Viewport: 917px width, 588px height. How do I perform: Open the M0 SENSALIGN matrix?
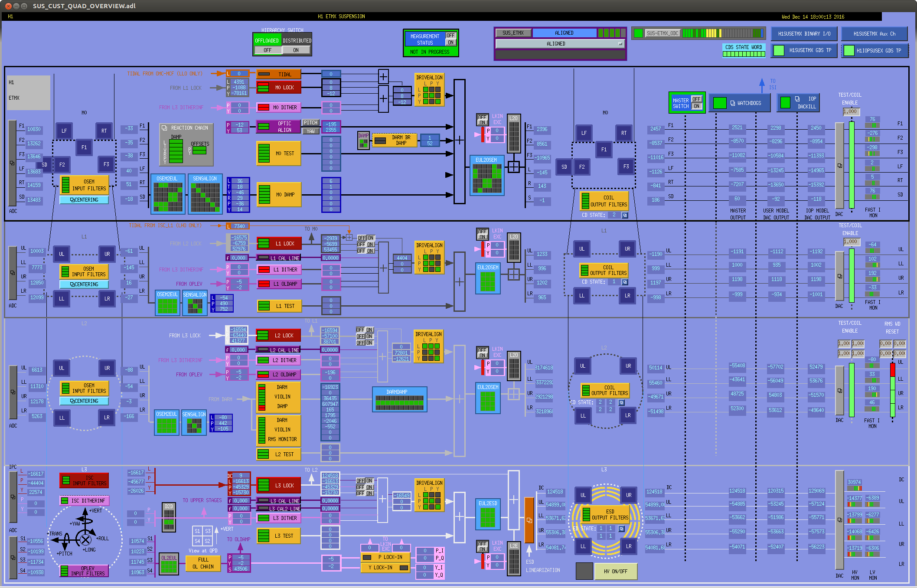point(206,194)
